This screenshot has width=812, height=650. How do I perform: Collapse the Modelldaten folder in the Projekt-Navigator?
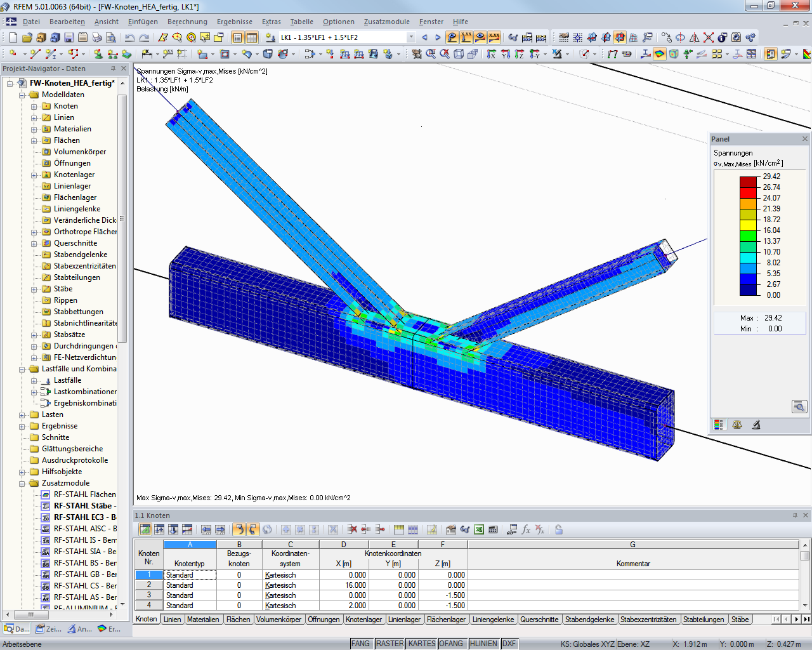pos(22,94)
